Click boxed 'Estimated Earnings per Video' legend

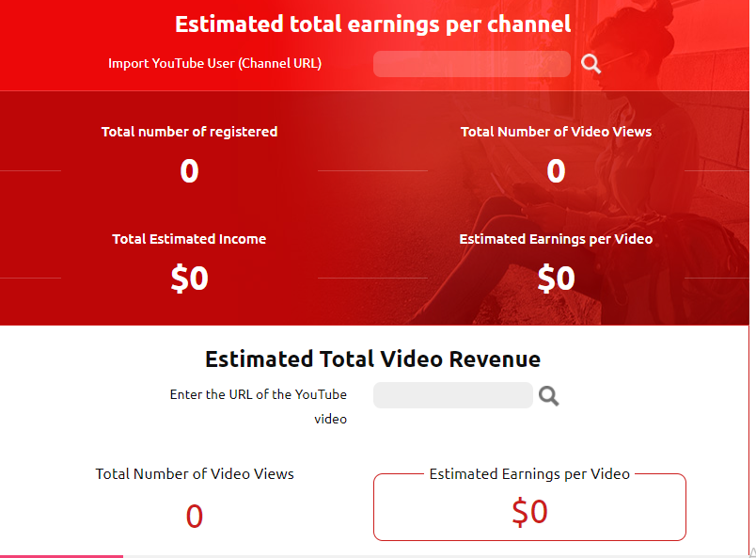529,474
